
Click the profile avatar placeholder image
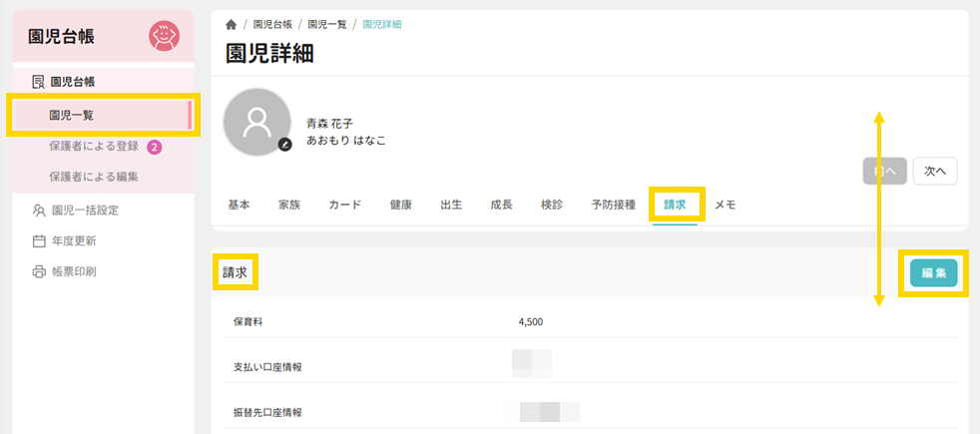pyautogui.click(x=256, y=122)
